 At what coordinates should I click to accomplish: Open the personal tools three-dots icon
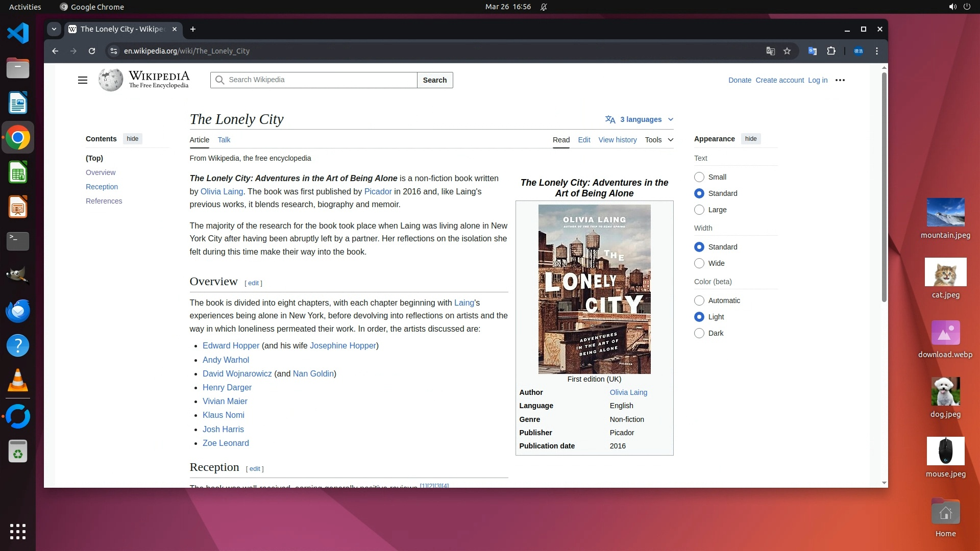[x=840, y=80]
